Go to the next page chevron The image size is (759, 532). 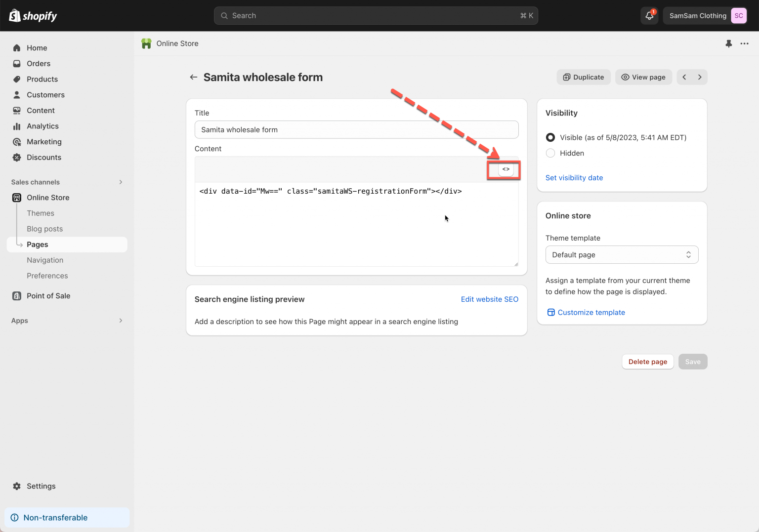coord(700,77)
